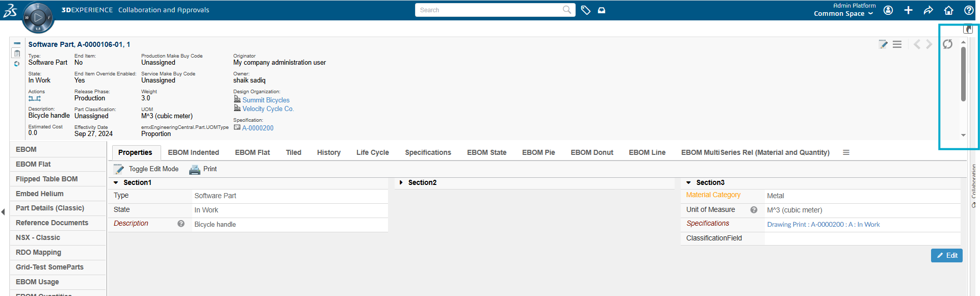The height and width of the screenshot is (296, 980).
Task: Open the EBOM Donut tab
Action: pyautogui.click(x=592, y=152)
